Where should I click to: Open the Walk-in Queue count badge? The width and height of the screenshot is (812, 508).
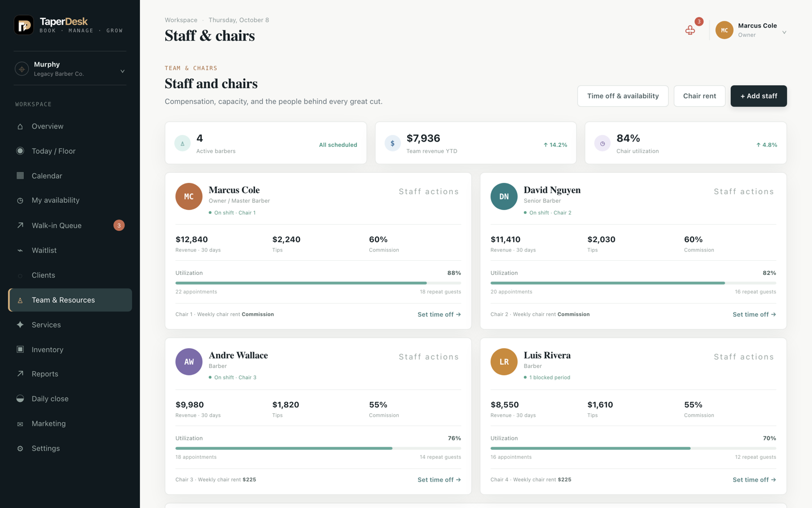[x=119, y=225]
